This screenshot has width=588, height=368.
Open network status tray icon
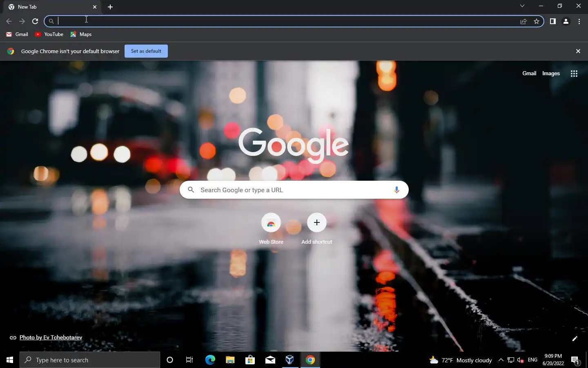511,360
